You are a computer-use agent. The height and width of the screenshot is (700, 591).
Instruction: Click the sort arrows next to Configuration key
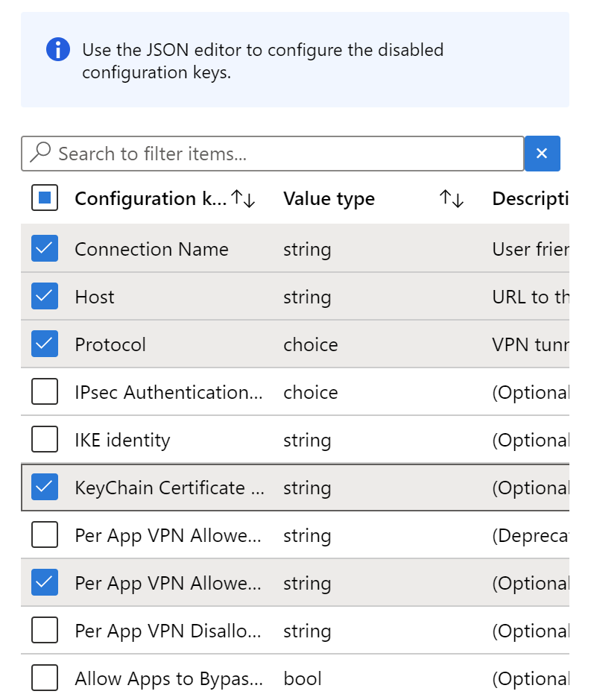pos(244,199)
